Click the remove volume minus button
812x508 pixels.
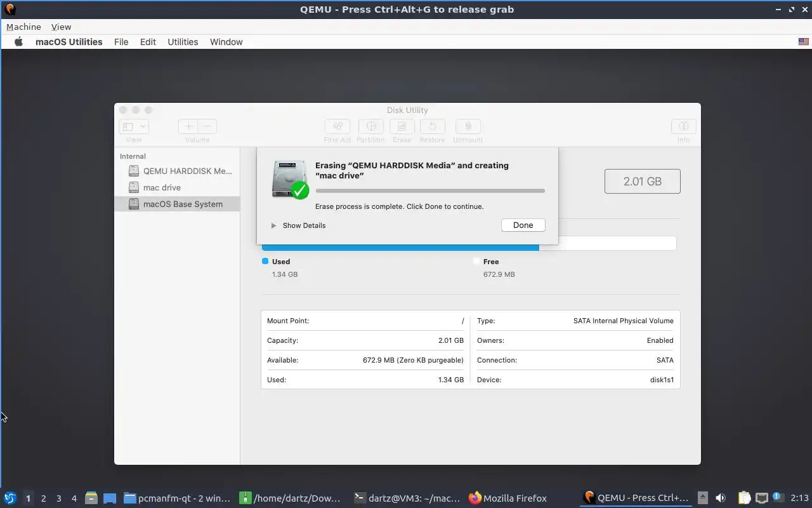tap(207, 126)
